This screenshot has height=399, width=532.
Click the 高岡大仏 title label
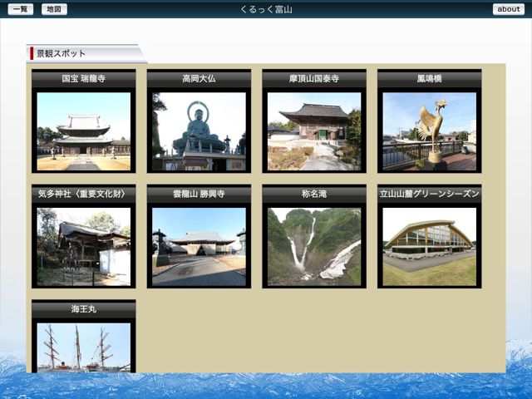click(199, 79)
